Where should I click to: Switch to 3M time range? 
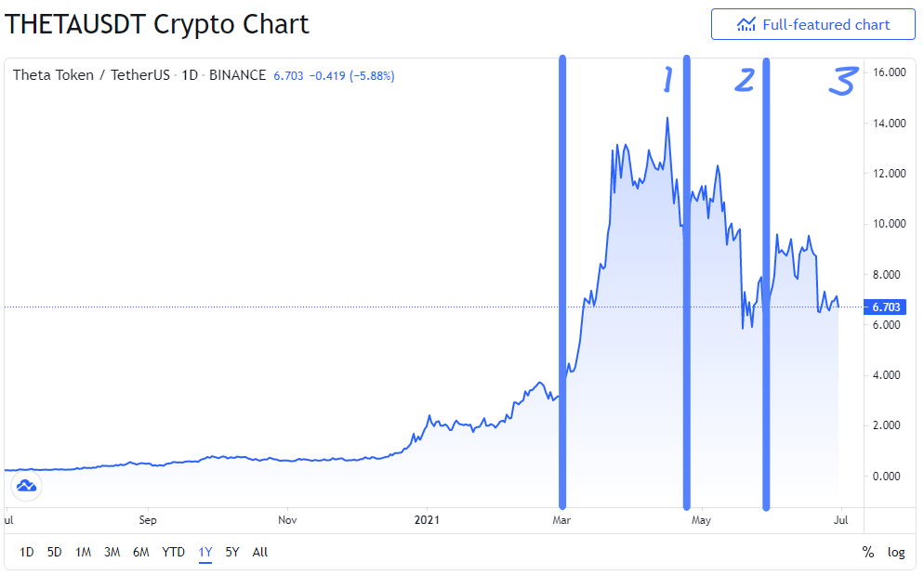112,552
